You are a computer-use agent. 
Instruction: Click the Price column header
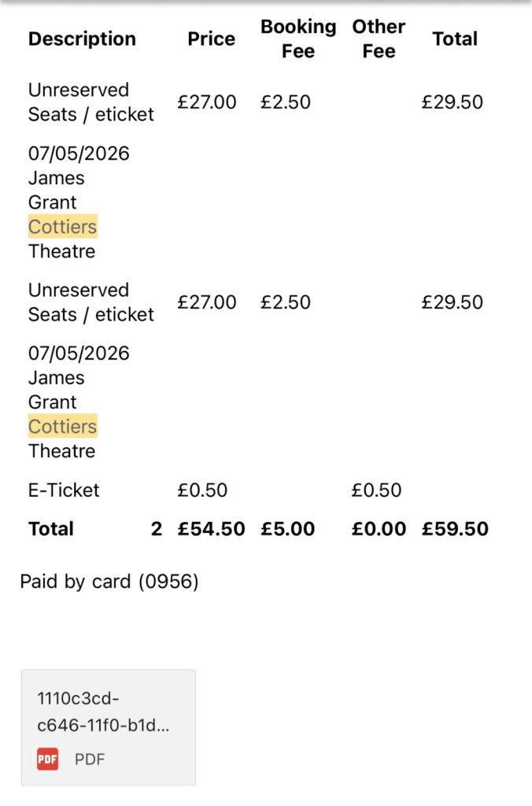(x=211, y=39)
